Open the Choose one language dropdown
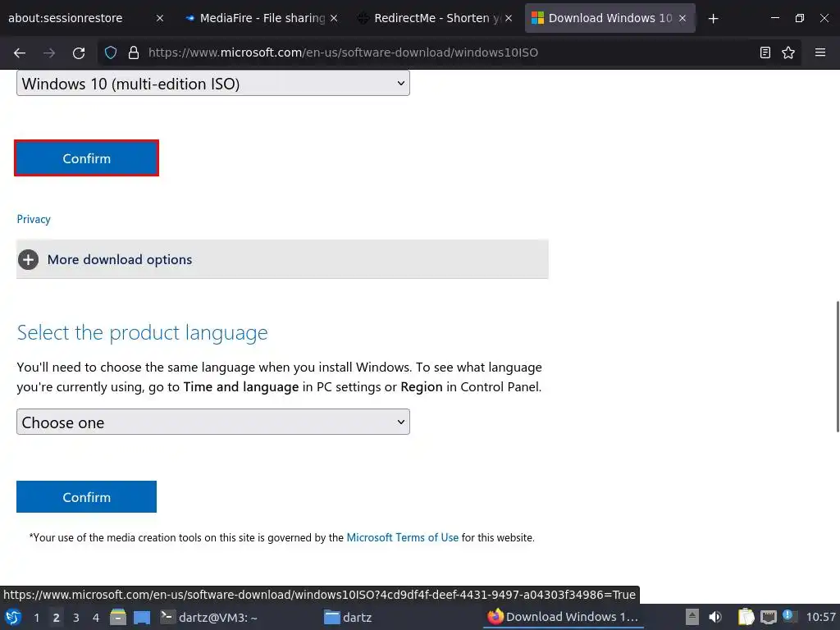840x630 pixels. pyautogui.click(x=213, y=422)
